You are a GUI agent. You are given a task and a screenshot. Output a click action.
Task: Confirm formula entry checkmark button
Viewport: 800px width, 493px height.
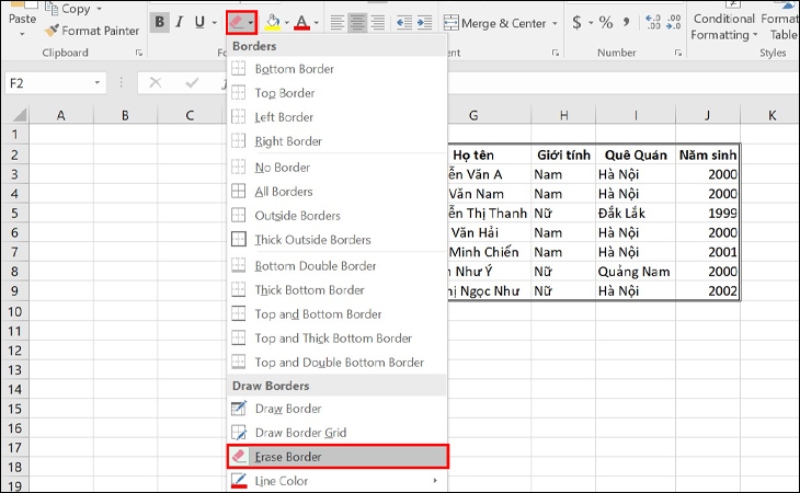tap(192, 83)
